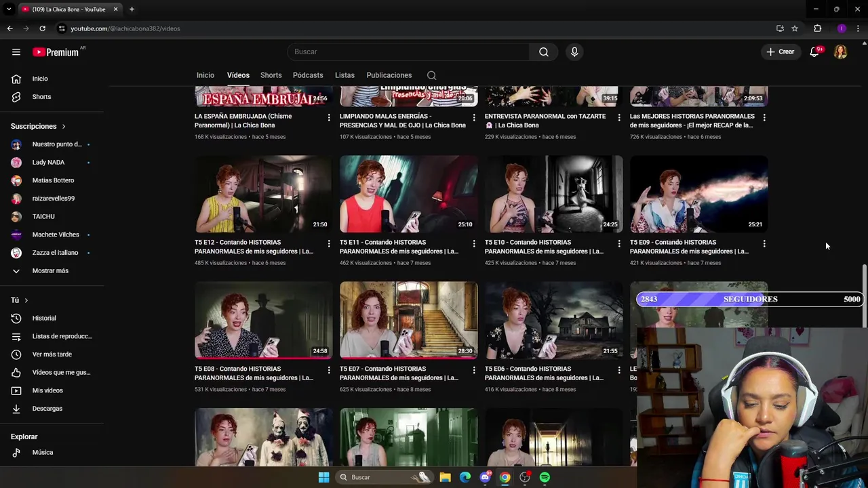
Task: Click the taskbar Buscar search box
Action: [384, 477]
